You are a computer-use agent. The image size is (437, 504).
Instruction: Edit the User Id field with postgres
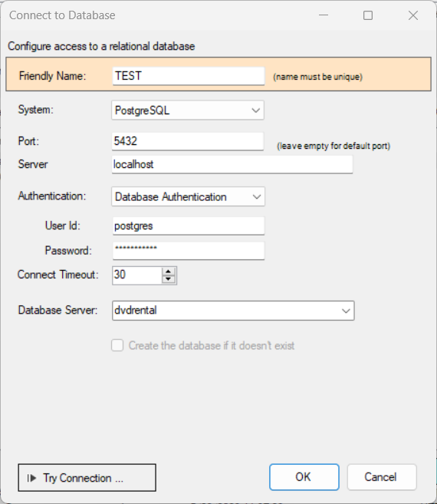(189, 226)
